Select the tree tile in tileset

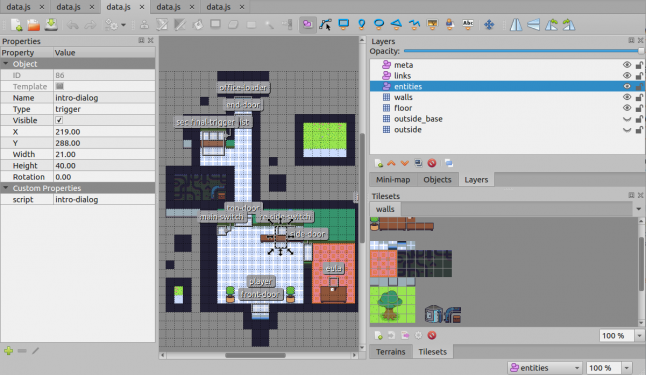[x=390, y=305]
